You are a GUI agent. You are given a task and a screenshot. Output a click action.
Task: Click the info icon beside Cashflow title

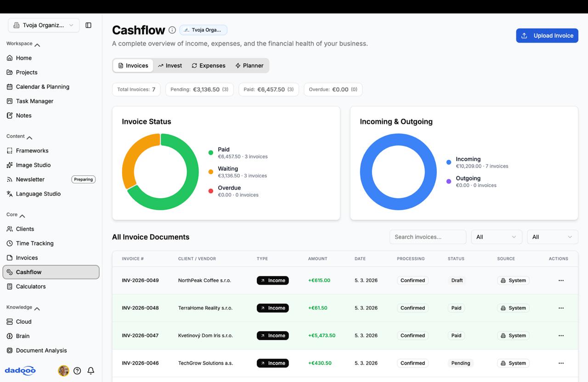(172, 30)
